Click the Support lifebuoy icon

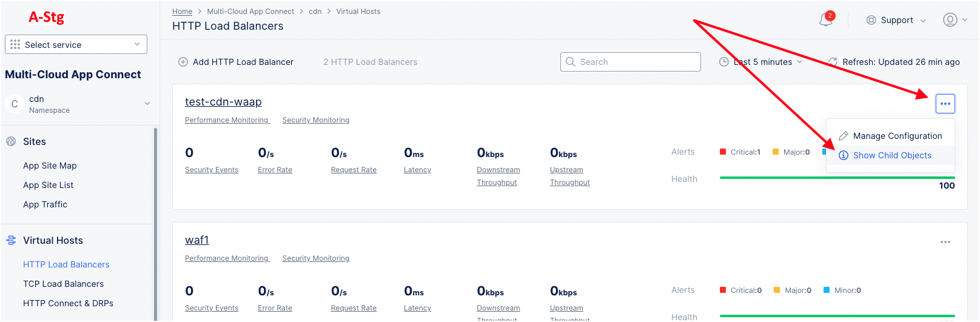point(871,20)
